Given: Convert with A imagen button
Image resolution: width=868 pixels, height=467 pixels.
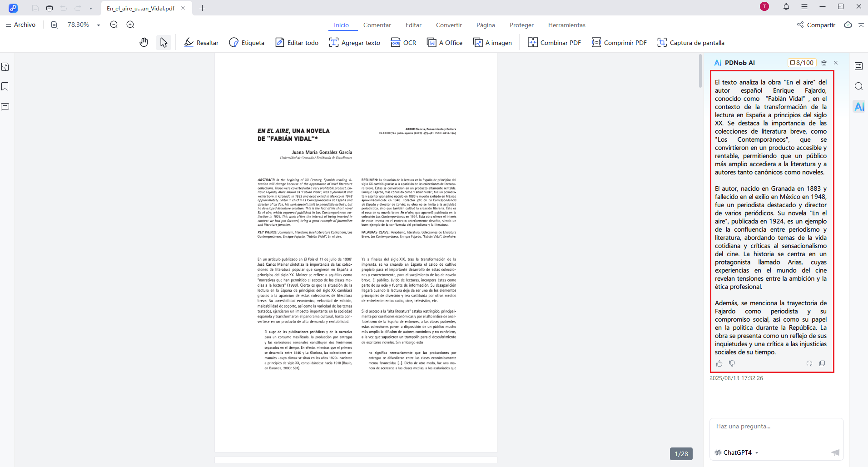Looking at the screenshot, I should tap(492, 43).
